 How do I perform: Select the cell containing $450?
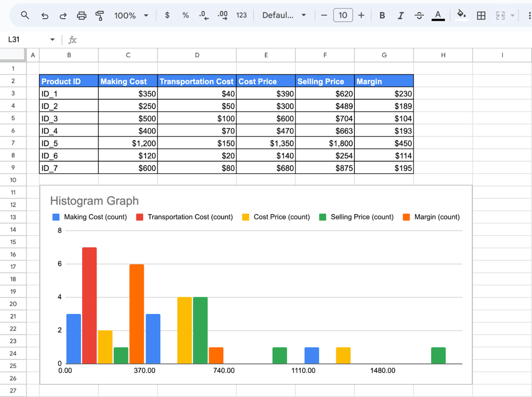click(x=384, y=143)
